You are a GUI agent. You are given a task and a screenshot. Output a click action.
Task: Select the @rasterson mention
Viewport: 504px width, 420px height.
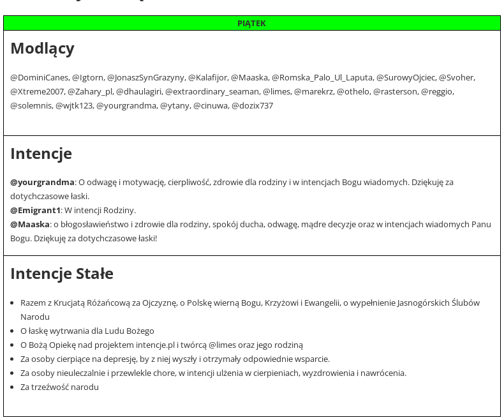pos(395,91)
